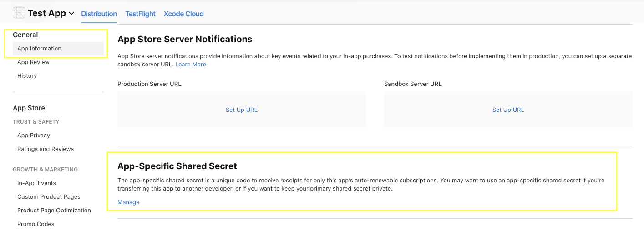Open App Review in the sidebar

pyautogui.click(x=33, y=62)
